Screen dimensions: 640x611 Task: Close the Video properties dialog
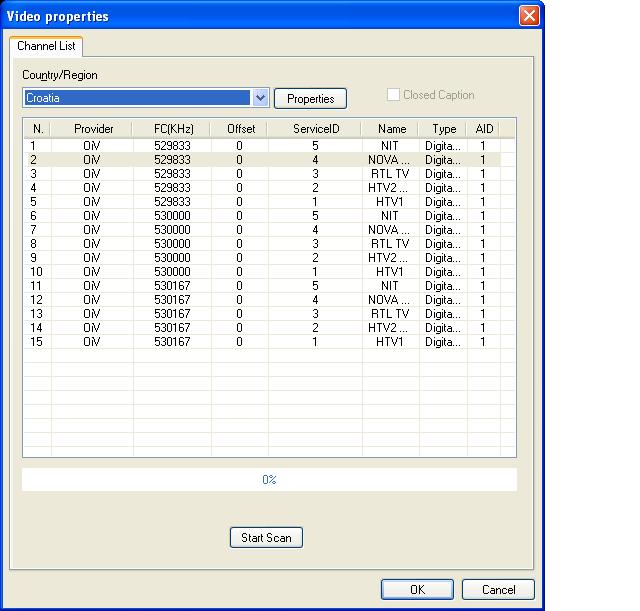[529, 16]
